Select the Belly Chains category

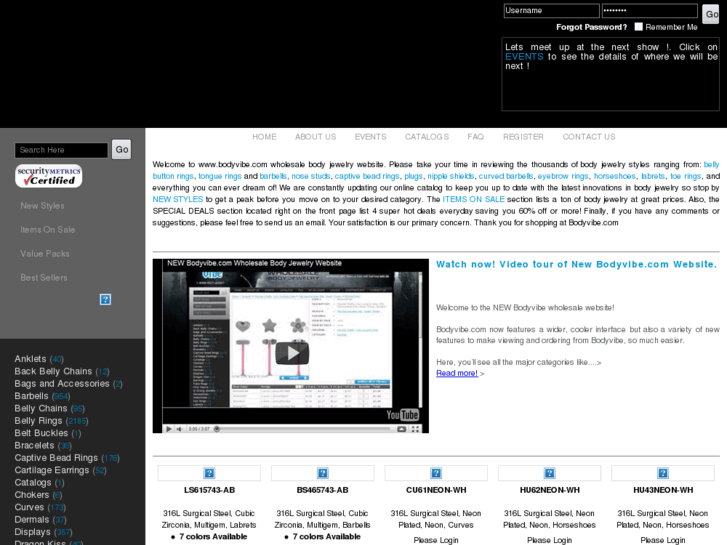click(41, 409)
